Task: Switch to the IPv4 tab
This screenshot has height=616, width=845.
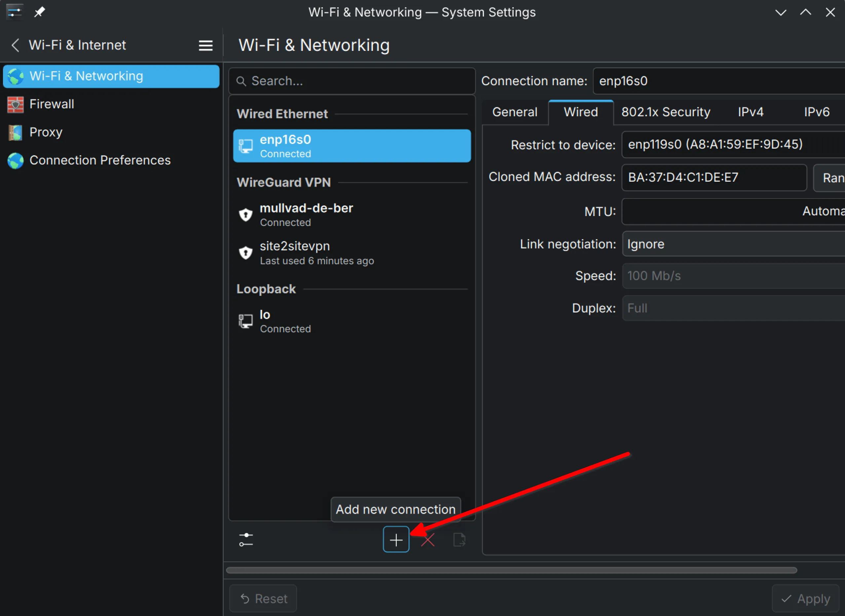Action: pos(750,112)
